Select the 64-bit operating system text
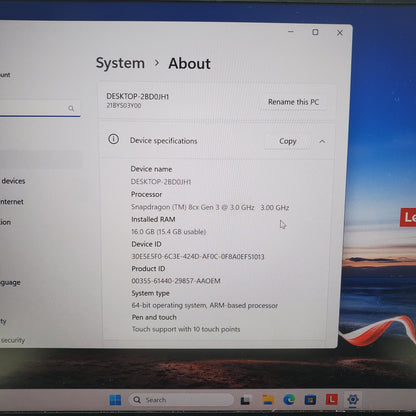This screenshot has height=416, width=416. [205, 305]
